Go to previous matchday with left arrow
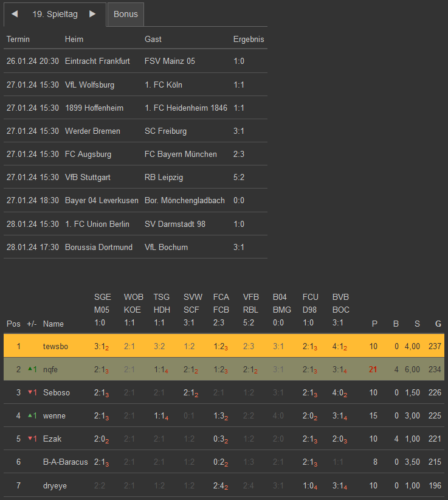The height and width of the screenshot is (500, 448). click(15, 14)
